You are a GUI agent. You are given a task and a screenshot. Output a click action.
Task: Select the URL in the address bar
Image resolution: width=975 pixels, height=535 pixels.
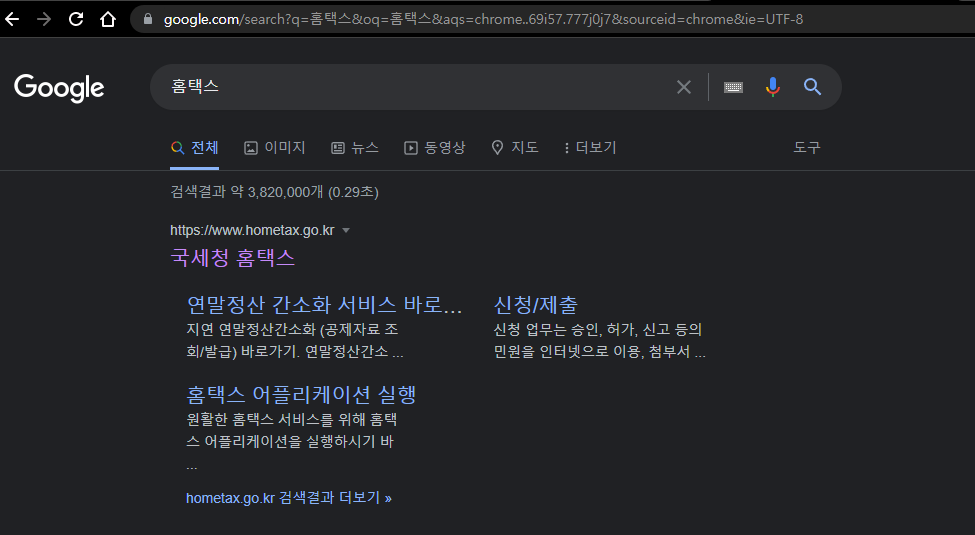point(483,19)
